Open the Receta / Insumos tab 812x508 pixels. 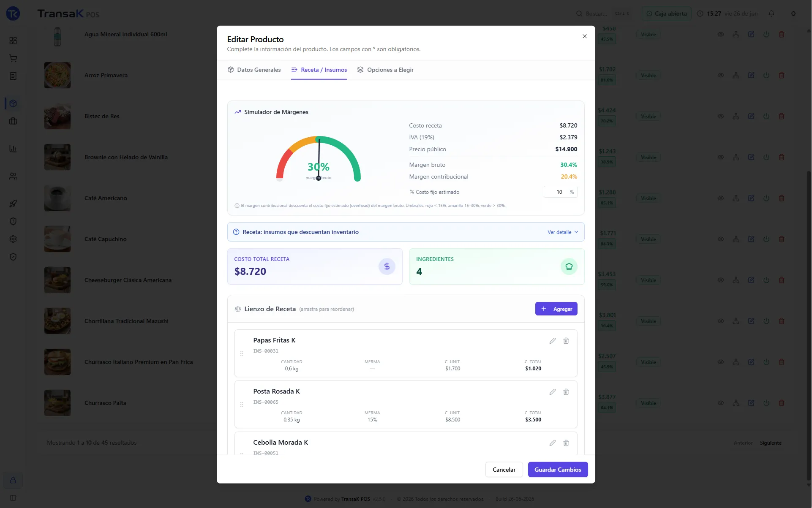point(319,70)
